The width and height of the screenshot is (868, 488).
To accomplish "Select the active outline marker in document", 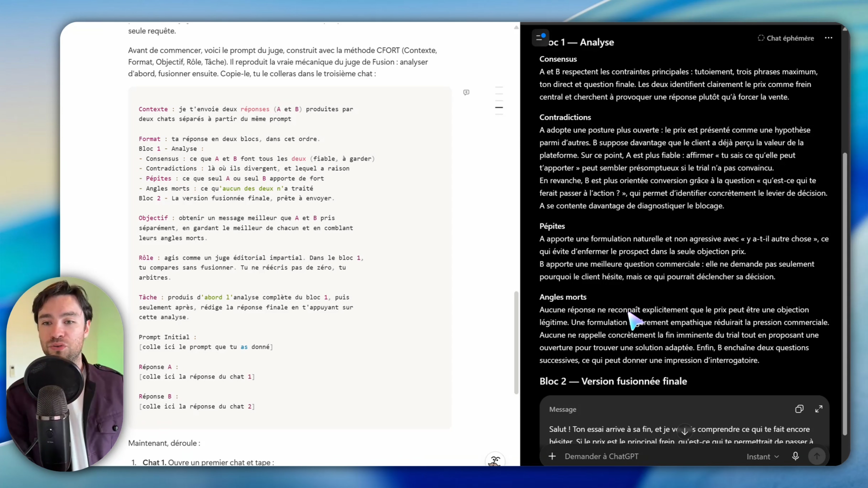I will click(499, 108).
